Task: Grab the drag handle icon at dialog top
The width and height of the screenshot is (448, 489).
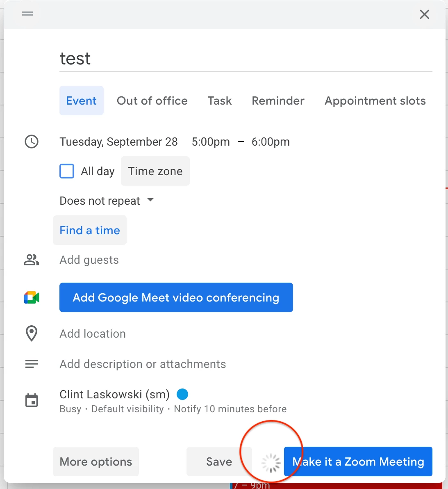Action: click(27, 14)
